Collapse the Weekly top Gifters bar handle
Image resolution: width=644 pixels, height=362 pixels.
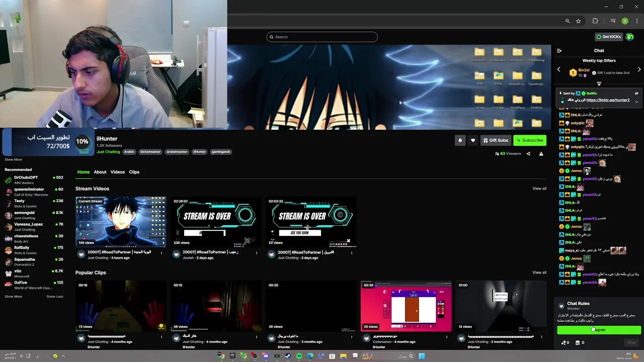coord(599,83)
